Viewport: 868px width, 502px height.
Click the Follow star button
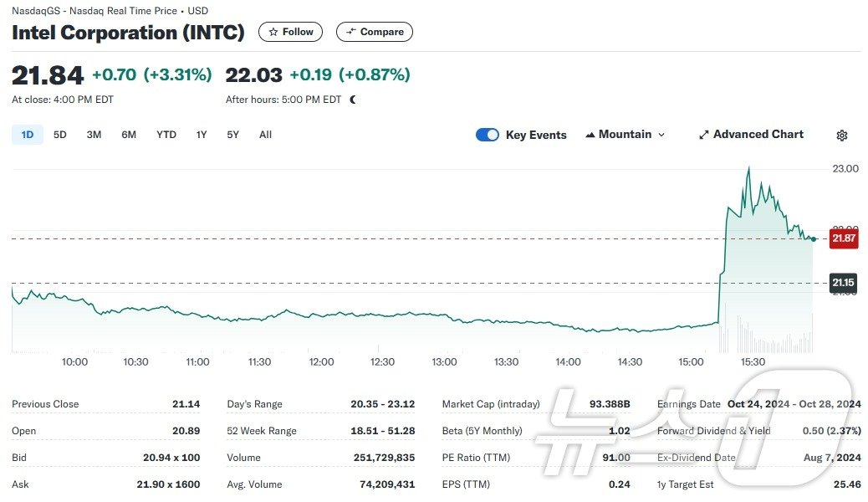[290, 32]
